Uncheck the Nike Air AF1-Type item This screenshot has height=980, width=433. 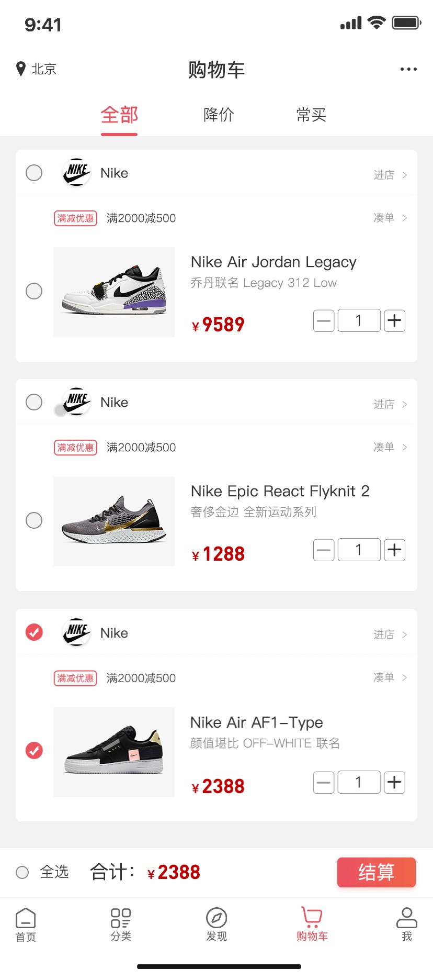point(34,751)
